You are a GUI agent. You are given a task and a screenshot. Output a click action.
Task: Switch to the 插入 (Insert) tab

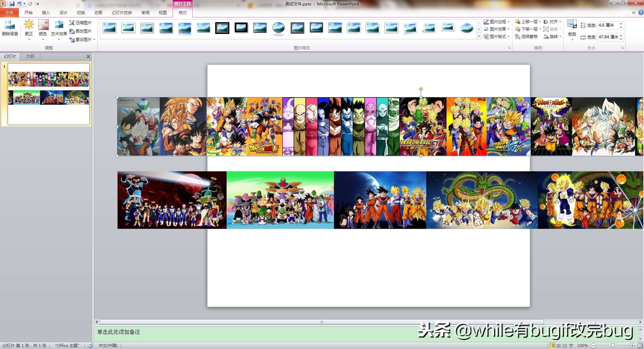click(x=46, y=13)
